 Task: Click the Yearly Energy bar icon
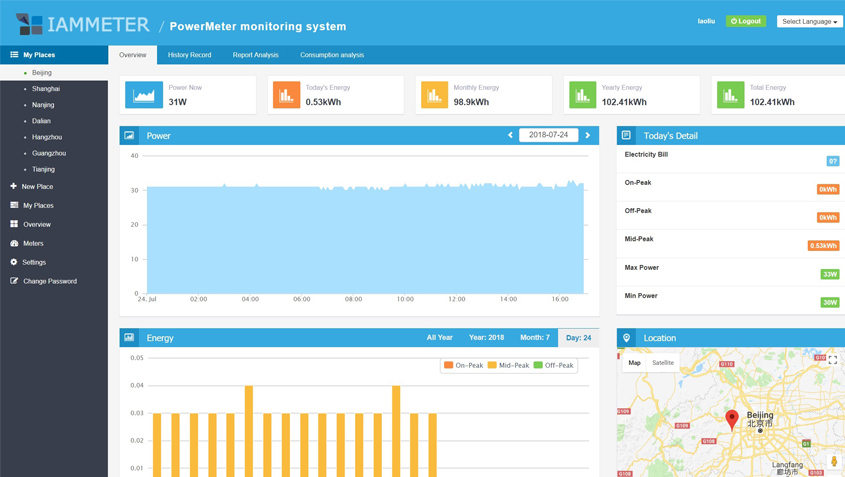tap(582, 95)
